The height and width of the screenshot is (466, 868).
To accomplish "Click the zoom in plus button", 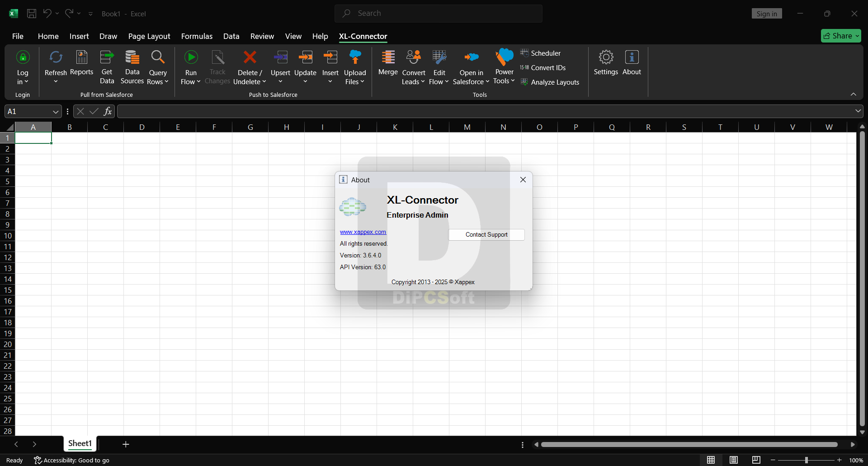I will click(x=840, y=460).
